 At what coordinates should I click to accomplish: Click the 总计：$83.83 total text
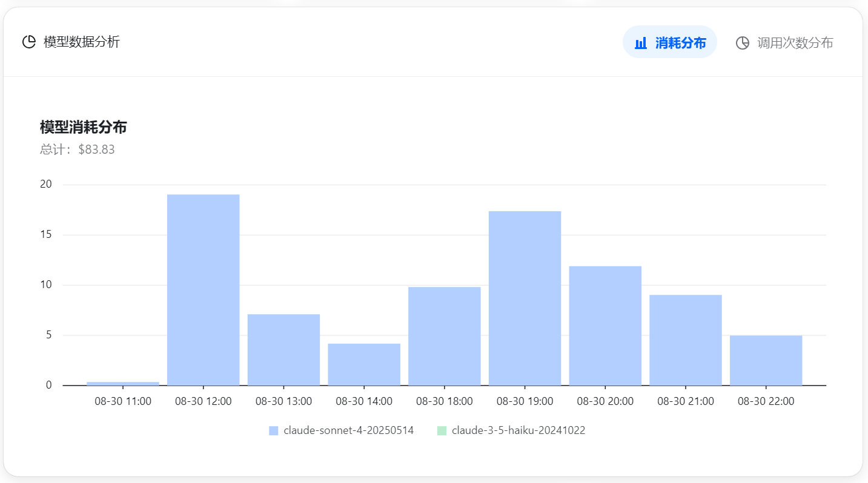coord(78,149)
